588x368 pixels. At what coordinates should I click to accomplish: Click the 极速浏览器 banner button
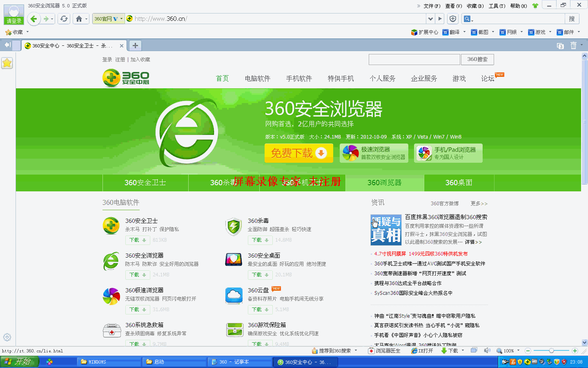click(374, 153)
